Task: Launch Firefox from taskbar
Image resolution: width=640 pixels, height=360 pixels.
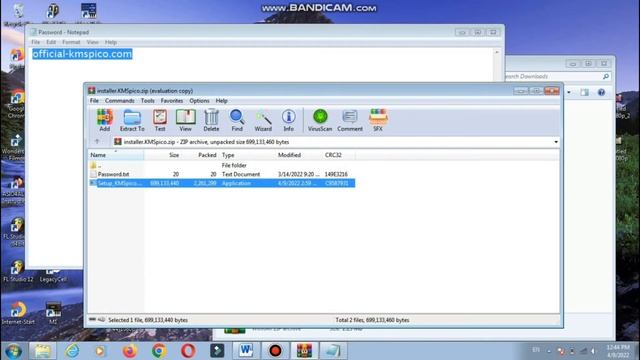Action: pos(130,351)
